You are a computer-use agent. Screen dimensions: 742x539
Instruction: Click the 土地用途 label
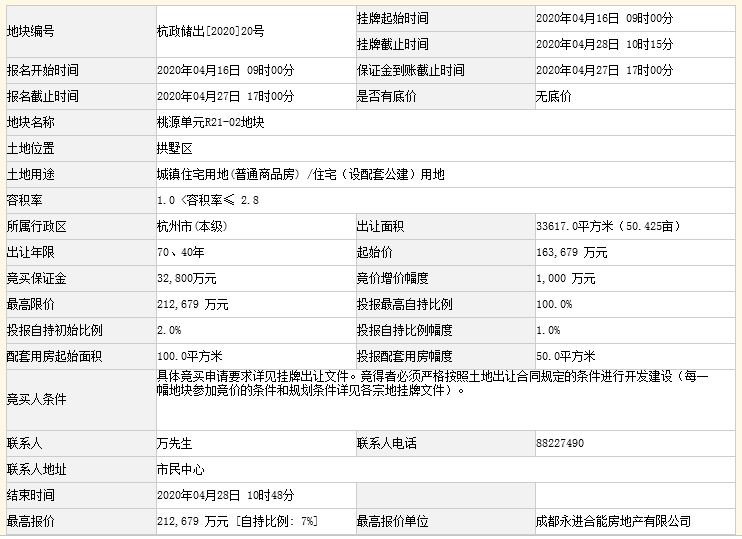(x=31, y=175)
